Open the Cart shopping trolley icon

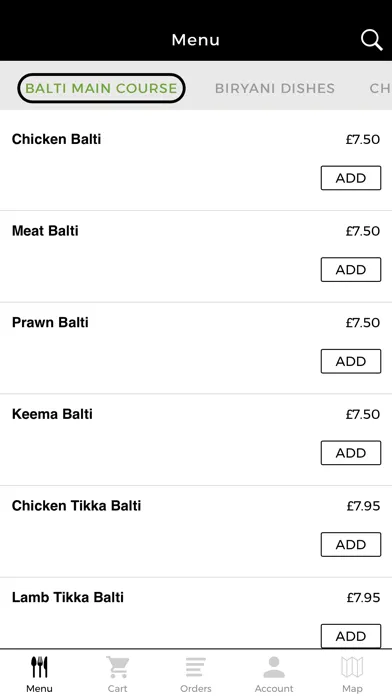118,667
